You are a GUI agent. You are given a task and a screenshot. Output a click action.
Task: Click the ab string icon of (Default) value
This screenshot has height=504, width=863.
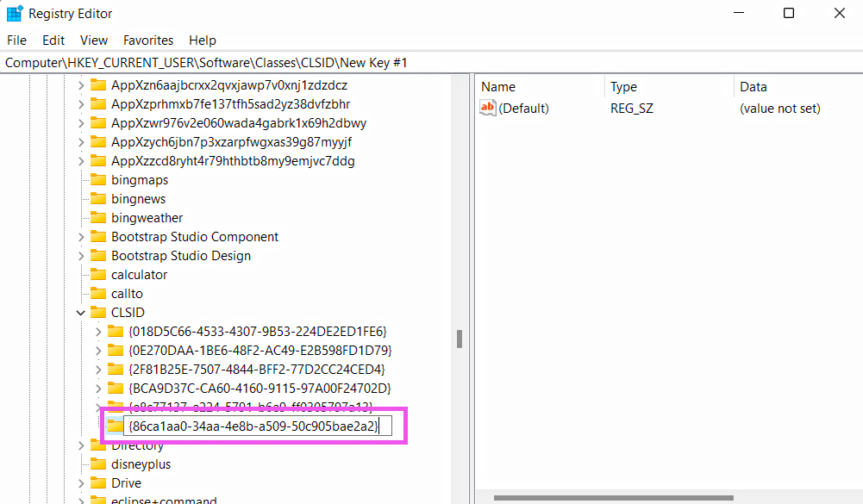tap(488, 108)
